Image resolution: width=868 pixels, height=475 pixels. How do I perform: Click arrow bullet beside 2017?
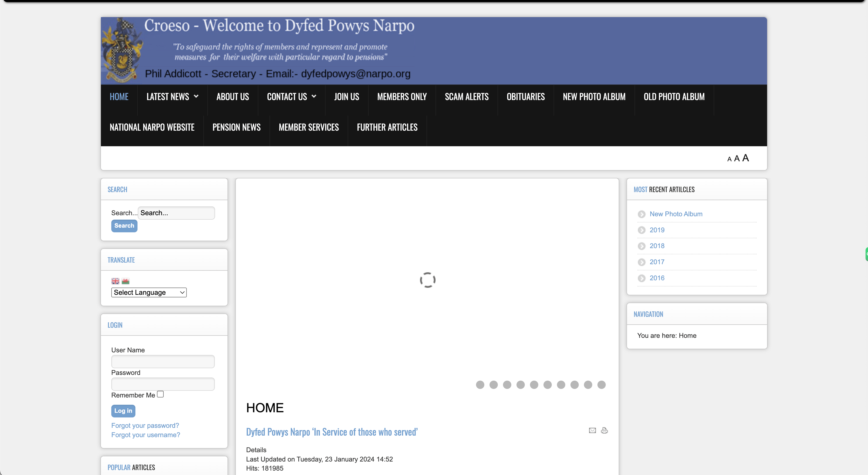click(x=642, y=262)
